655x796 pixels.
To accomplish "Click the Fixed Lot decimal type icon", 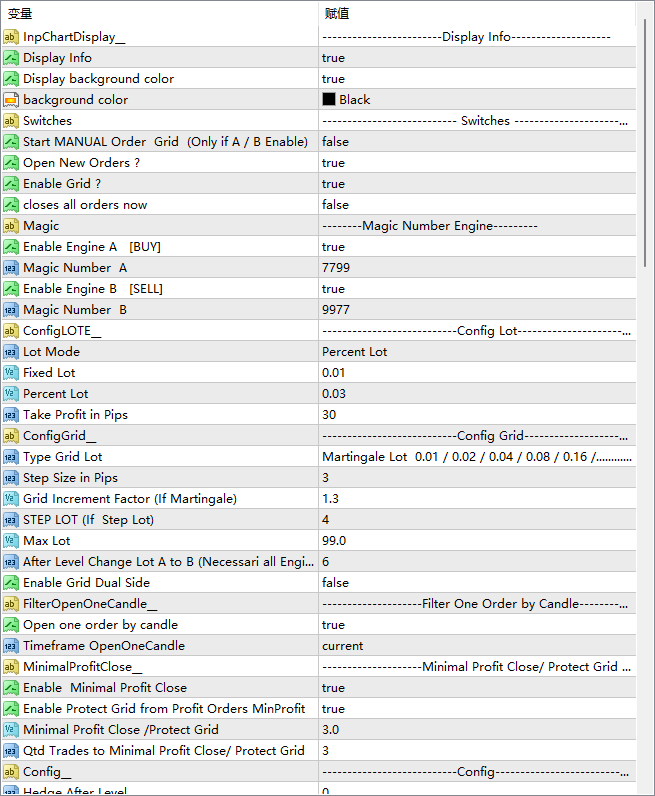I will point(11,373).
